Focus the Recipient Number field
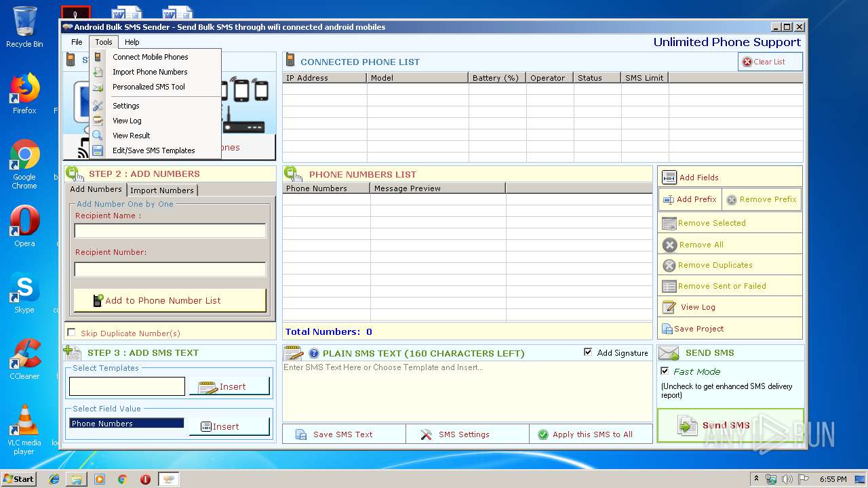The width and height of the screenshot is (868, 488). tap(170, 270)
